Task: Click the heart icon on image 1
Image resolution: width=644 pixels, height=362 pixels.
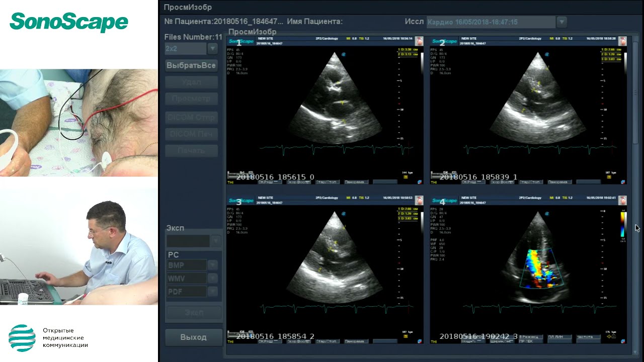Action: click(x=419, y=41)
